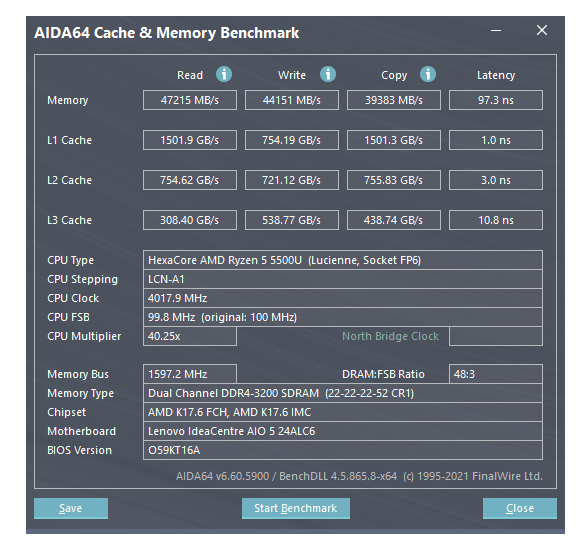Click the Write benchmark info icon

pyautogui.click(x=328, y=74)
